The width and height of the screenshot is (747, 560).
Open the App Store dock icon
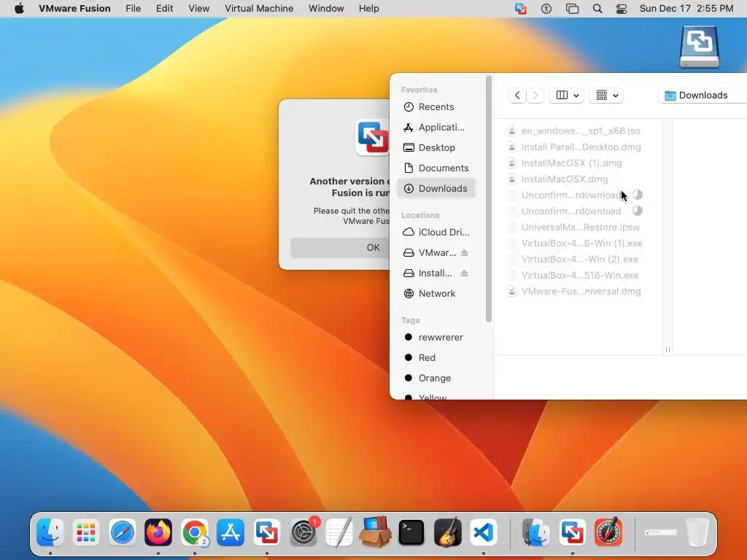point(231,532)
